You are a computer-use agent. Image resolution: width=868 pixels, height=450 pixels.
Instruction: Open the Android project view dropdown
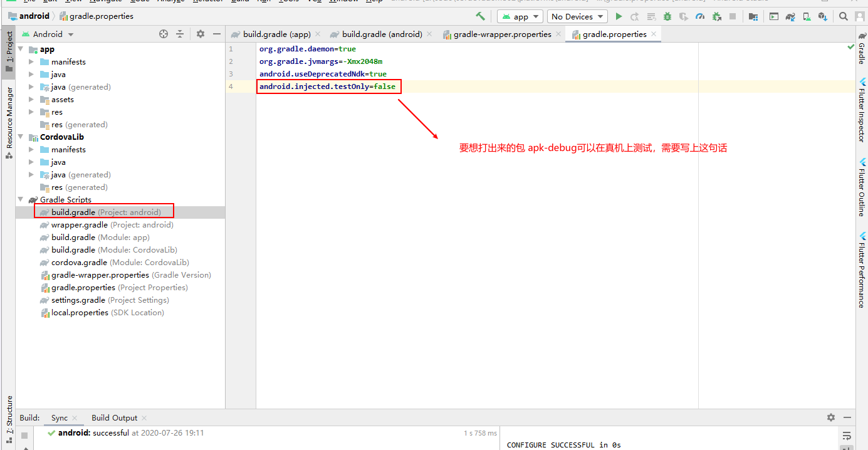click(48, 34)
